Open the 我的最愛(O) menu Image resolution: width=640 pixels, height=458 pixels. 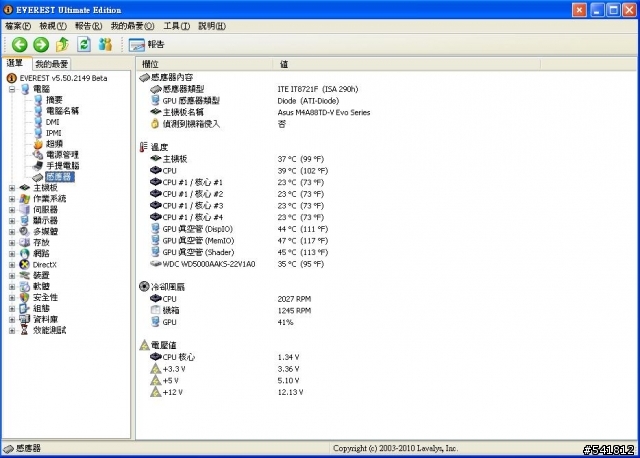[x=132, y=26]
